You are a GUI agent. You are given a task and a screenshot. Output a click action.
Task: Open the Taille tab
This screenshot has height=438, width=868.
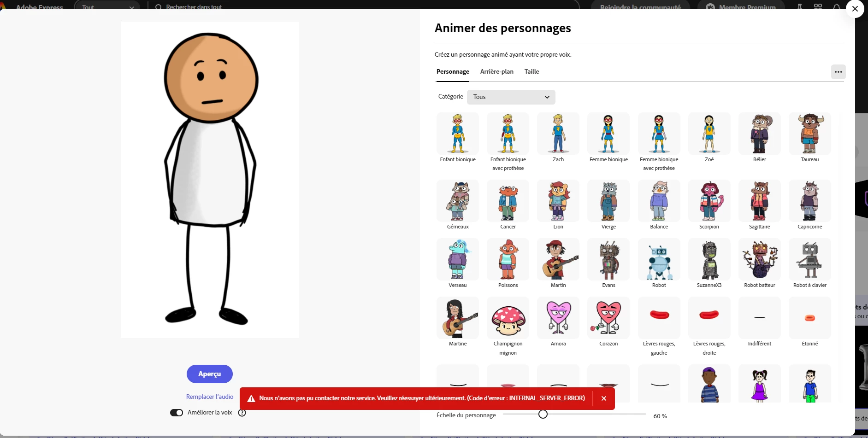coord(531,71)
